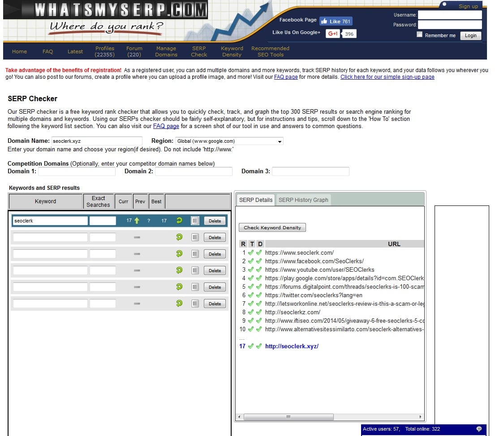Refresh the seoclerk keyword rank
This screenshot has height=436, width=504.
(179, 221)
